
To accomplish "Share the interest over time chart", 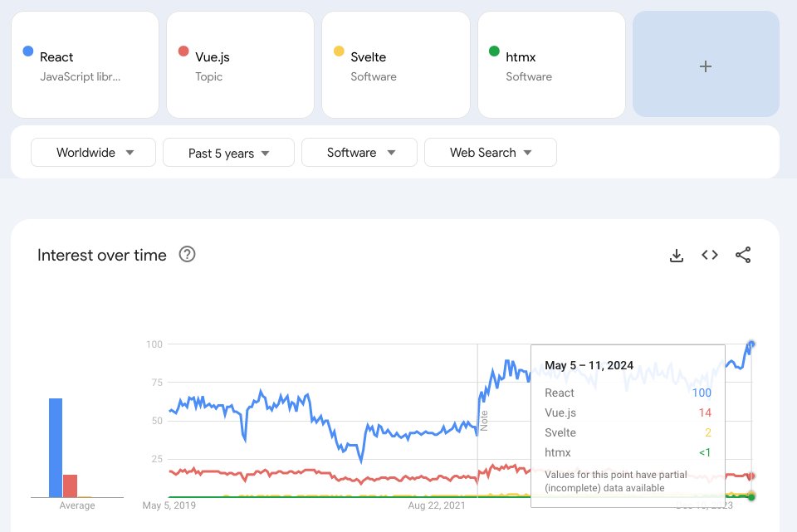I will tap(743, 255).
